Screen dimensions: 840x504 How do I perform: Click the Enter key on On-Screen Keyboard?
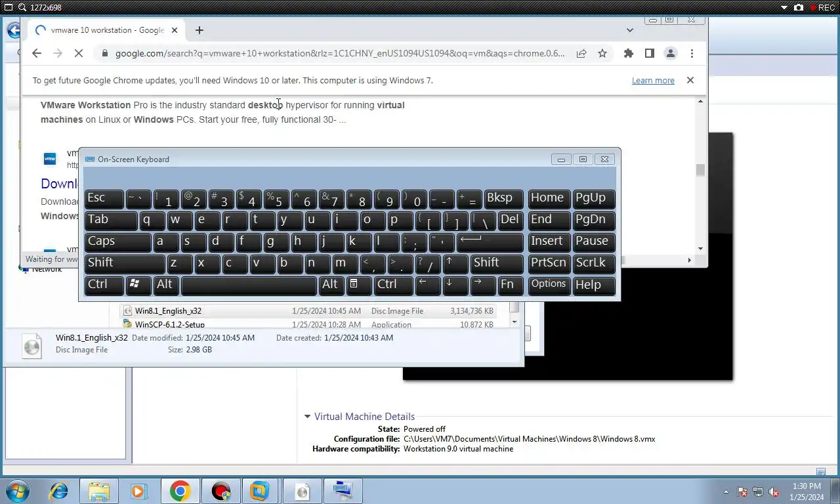point(490,242)
